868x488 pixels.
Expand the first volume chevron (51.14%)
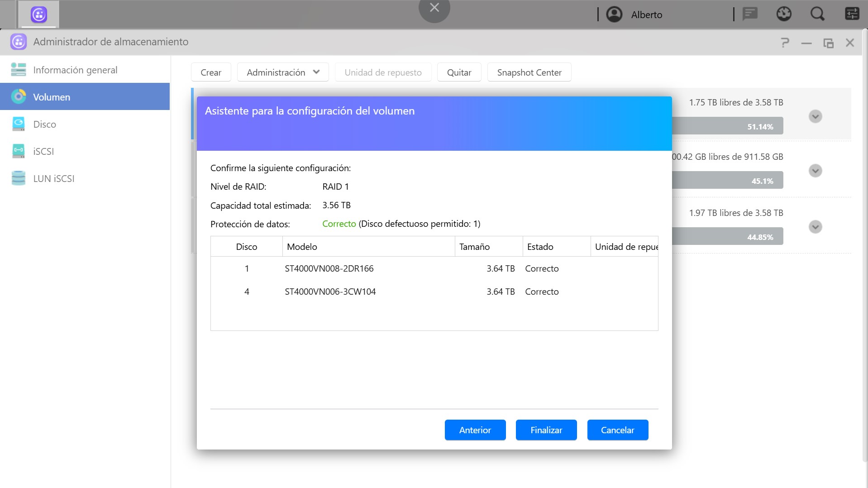(815, 116)
